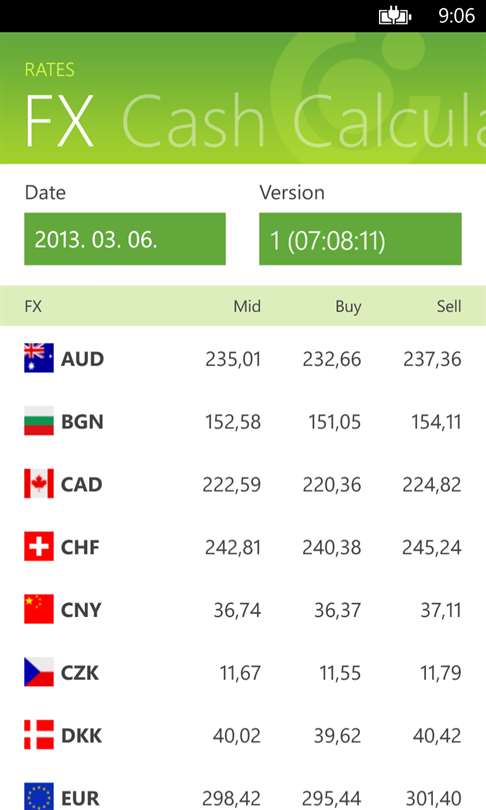Select the AUD mid rate 235,01

coord(233,359)
